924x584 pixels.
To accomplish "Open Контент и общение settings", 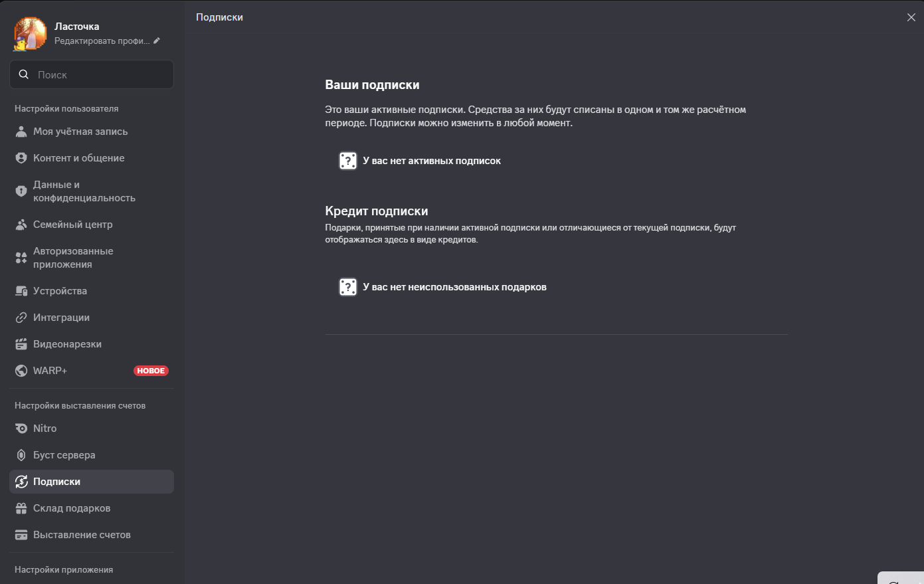I will click(x=78, y=158).
